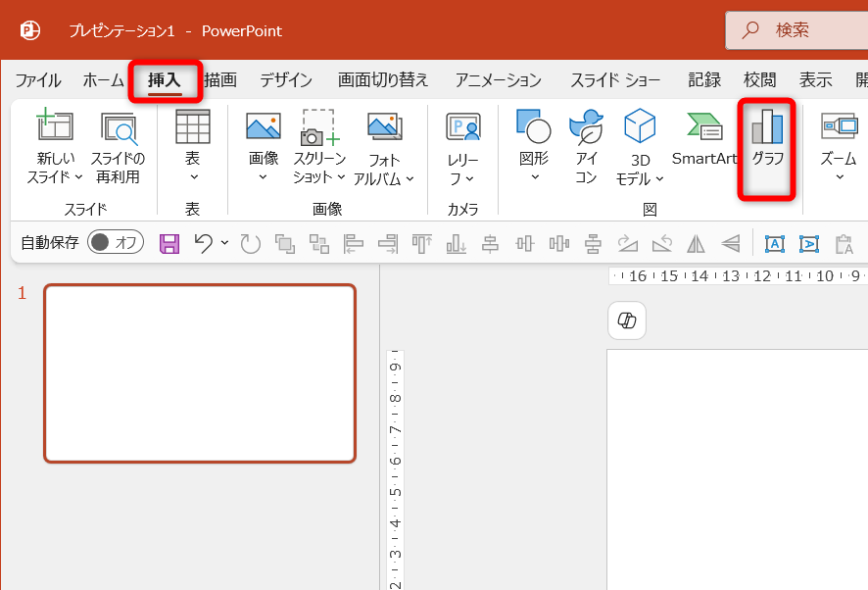This screenshot has width=868, height=590.
Task: Select the SmartArt icon
Action: (704, 129)
